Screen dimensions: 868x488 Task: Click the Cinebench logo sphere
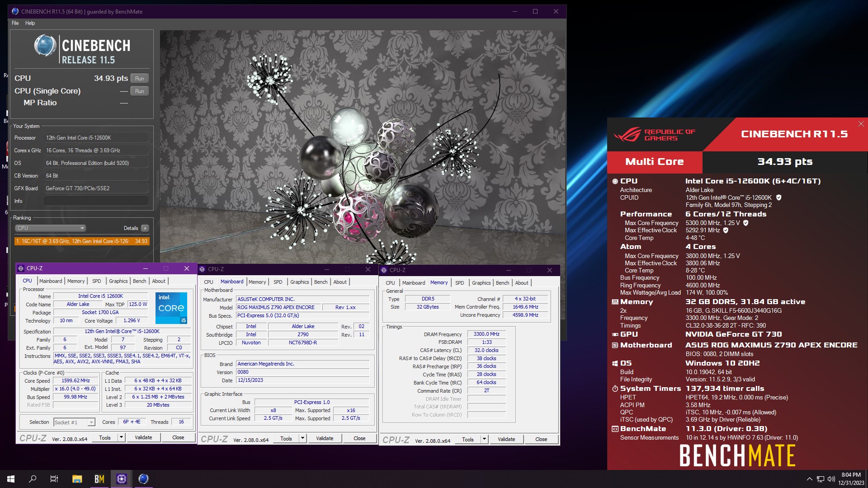(x=45, y=46)
